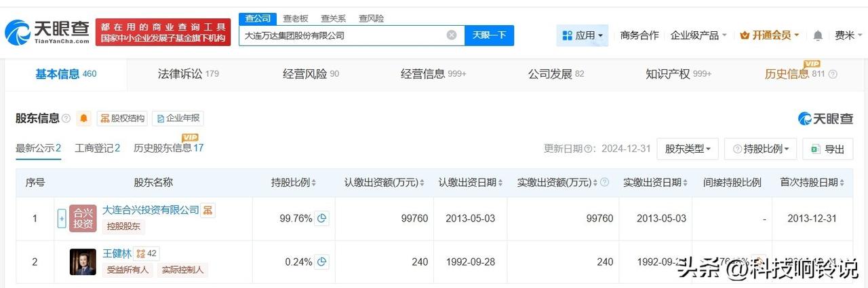868x288 pixels.
Task: Switch to the 经营信息 tab
Action: click(433, 74)
